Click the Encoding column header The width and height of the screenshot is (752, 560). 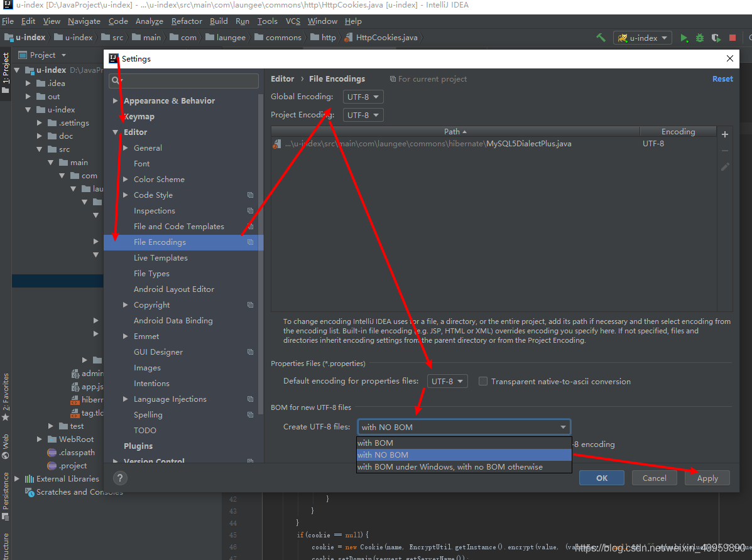pyautogui.click(x=678, y=131)
